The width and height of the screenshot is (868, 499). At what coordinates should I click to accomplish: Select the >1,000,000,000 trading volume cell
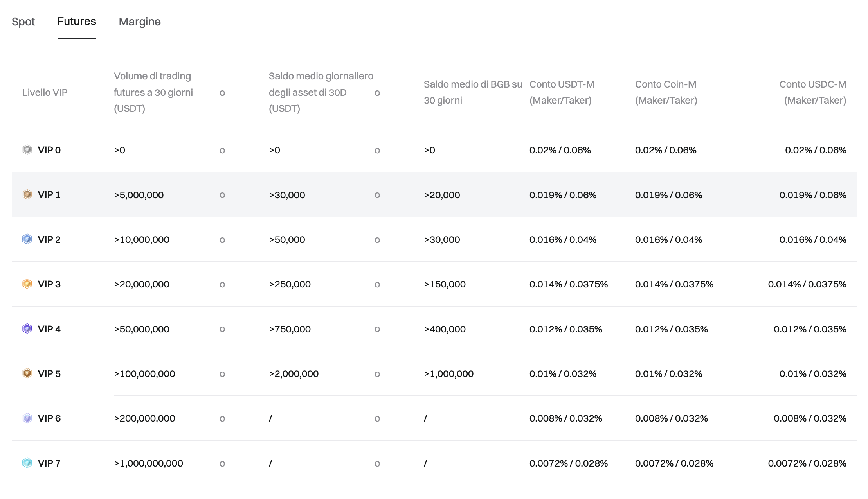click(148, 463)
